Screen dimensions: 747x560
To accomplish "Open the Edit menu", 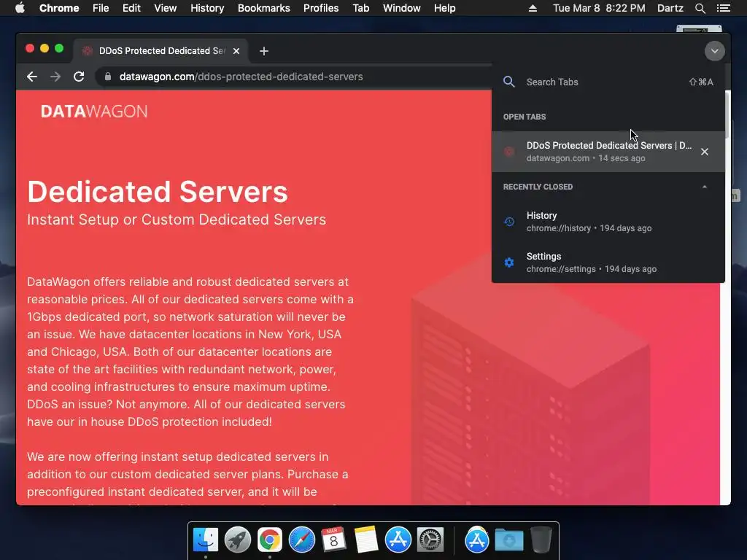I will [x=131, y=8].
